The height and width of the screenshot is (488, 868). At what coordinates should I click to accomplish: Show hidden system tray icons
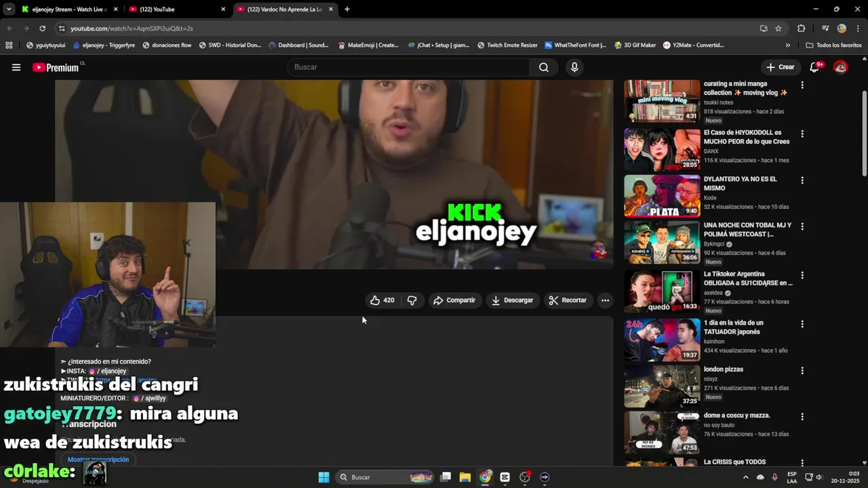point(746,477)
